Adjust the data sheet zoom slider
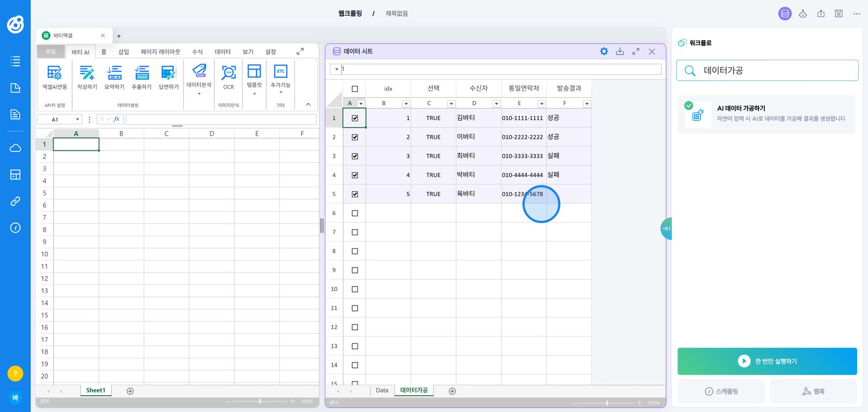This screenshot has height=412, width=868. click(x=607, y=403)
